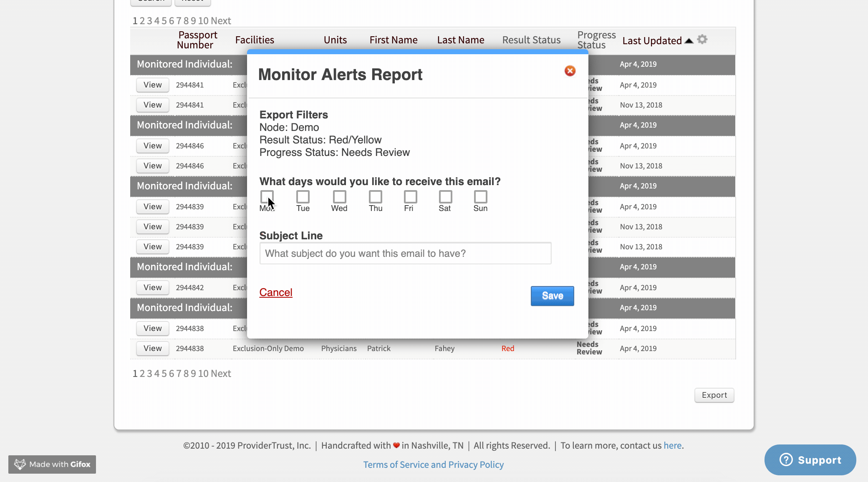Click the Last Updated sort arrow
Viewport: 868px width, 482px height.
pos(689,40)
